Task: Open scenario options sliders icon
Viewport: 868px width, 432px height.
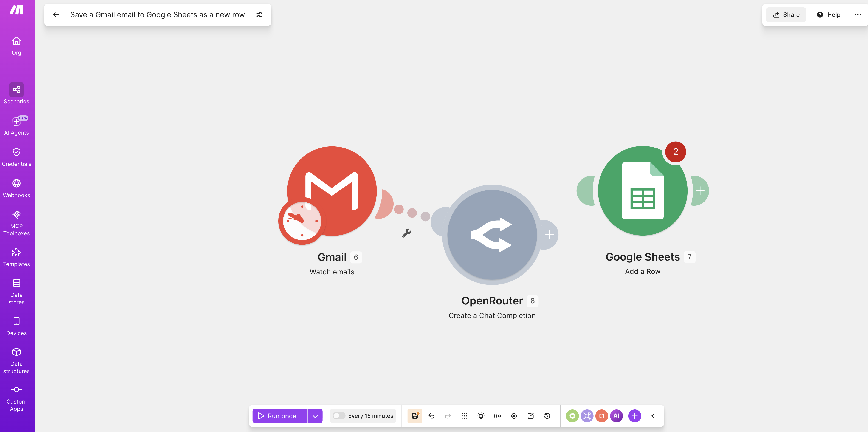Action: pos(259,14)
